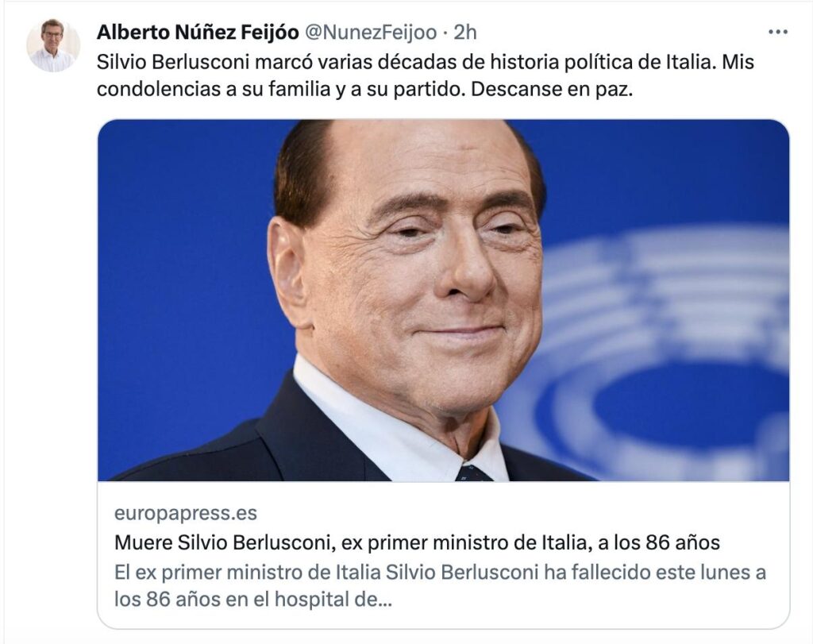This screenshot has width=813, height=644.
Task: Click Alberto Núñez Feijóo's profile avatar
Action: [x=53, y=45]
